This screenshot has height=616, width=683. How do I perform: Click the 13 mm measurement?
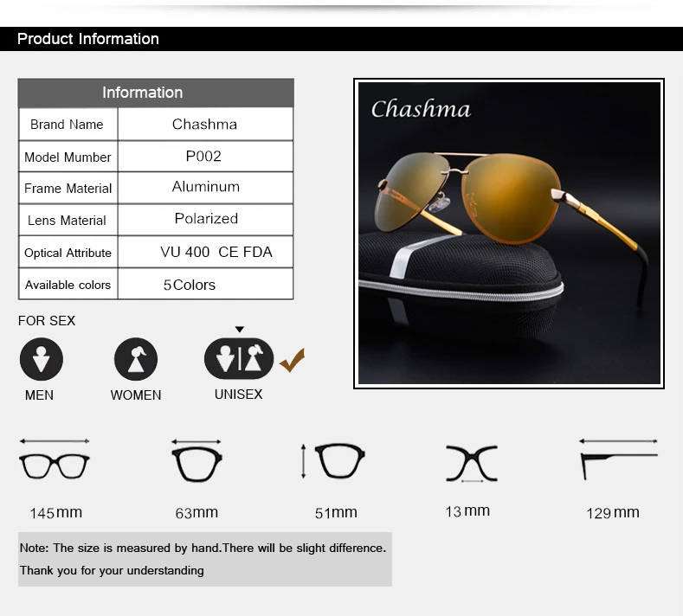pos(467,511)
